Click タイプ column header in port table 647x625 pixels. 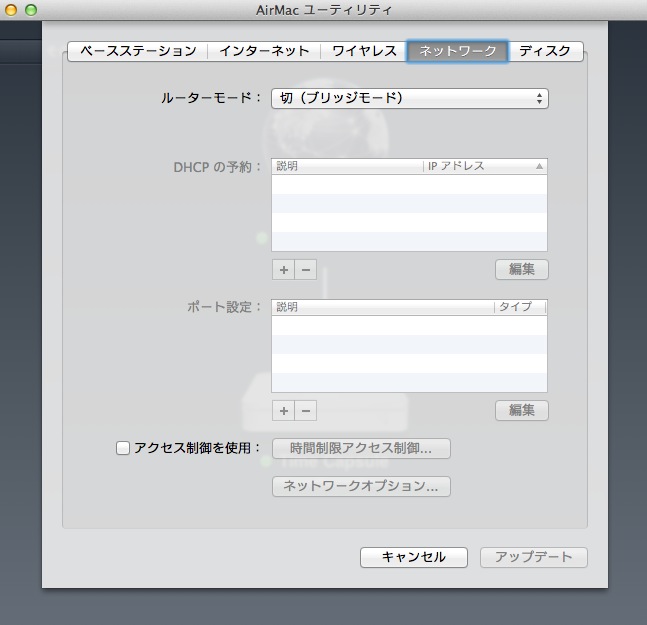[520, 307]
